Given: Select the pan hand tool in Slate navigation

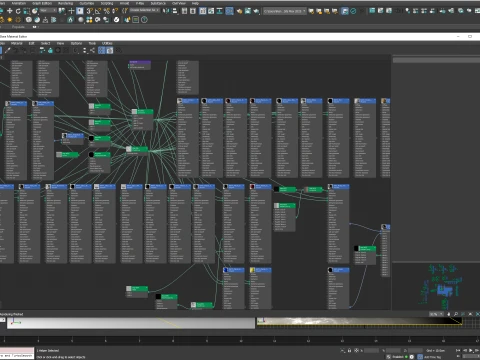Looking at the screenshot, I should (x=448, y=314).
